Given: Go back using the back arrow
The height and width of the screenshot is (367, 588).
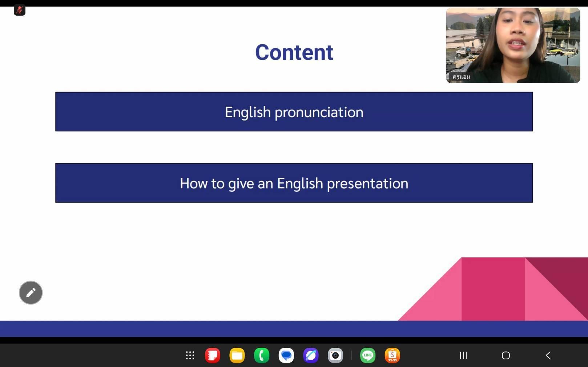Looking at the screenshot, I should pyautogui.click(x=548, y=355).
